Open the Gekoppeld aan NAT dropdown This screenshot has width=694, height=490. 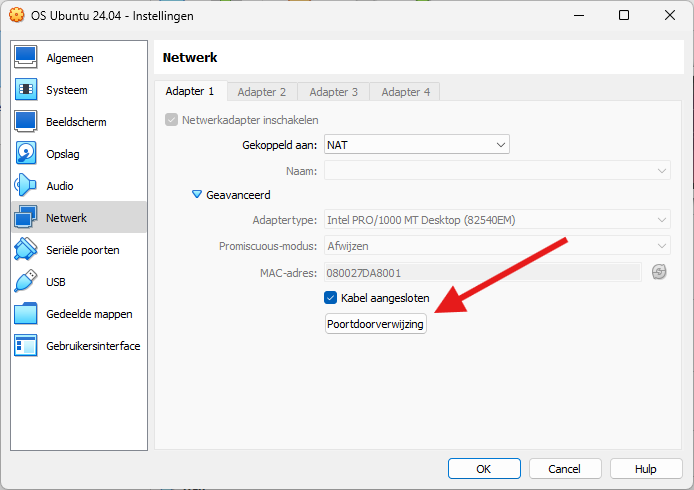pos(416,145)
